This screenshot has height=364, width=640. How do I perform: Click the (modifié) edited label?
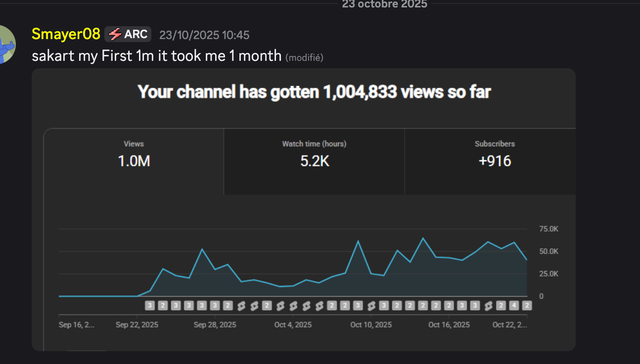pos(304,57)
